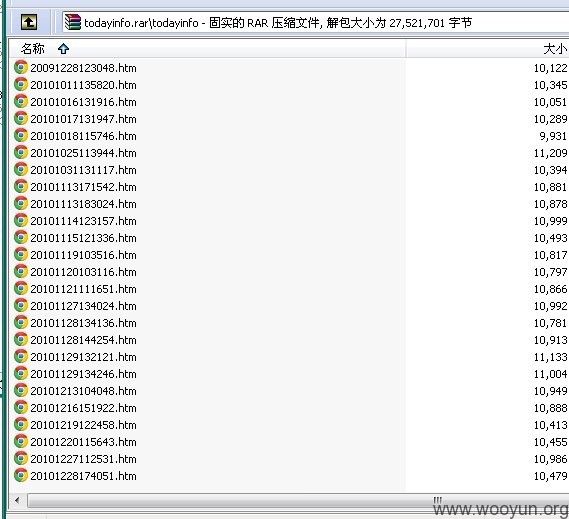Select file icon of 20101113171542.htm

(21, 187)
